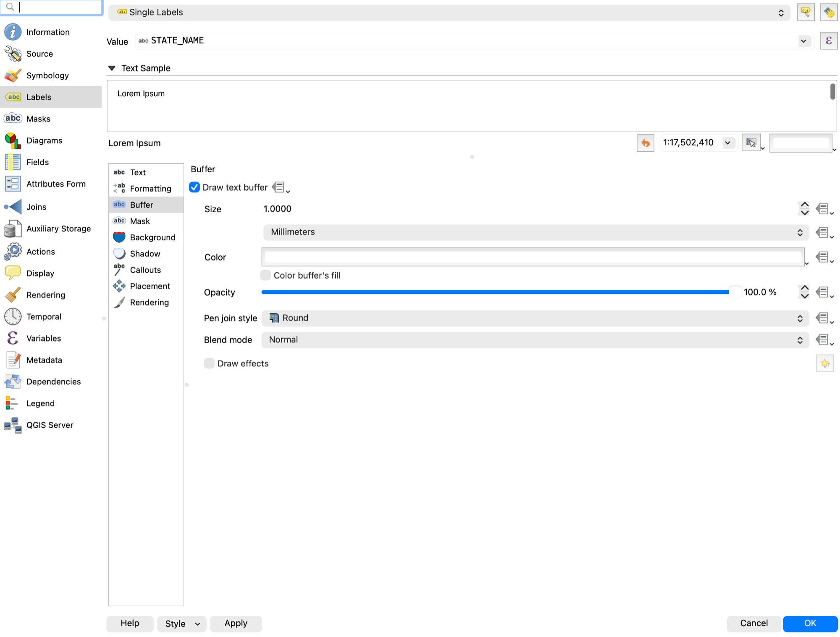Image resolution: width=840 pixels, height=637 pixels.
Task: Enable Color buffer's fill checkbox
Action: 265,275
